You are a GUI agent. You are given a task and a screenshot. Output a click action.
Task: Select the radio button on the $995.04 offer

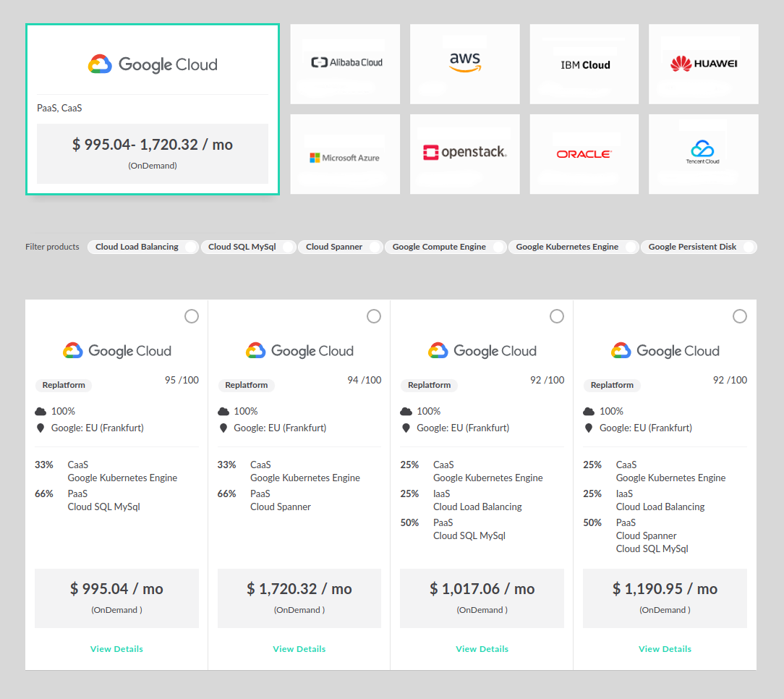click(192, 316)
